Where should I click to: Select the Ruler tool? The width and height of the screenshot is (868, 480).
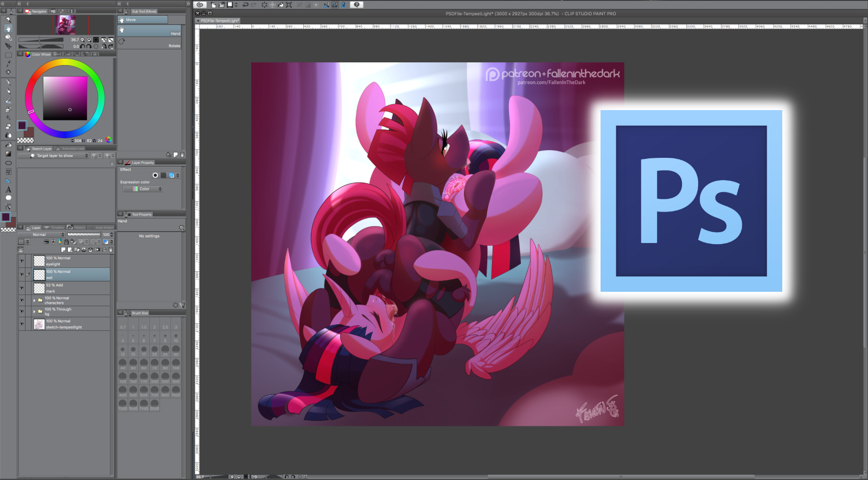tap(8, 181)
